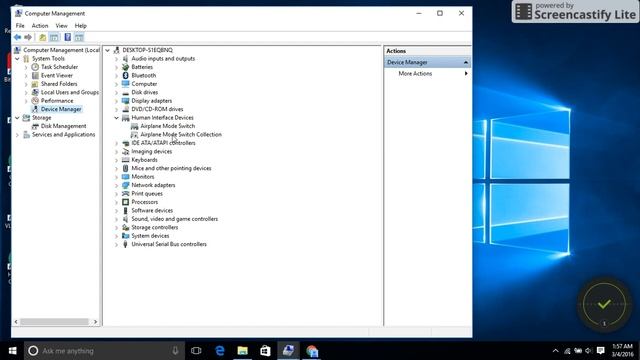Click left tree horizontal scrollbar left arrow
Viewport: 640px width, 360px height.
pyautogui.click(x=16, y=322)
